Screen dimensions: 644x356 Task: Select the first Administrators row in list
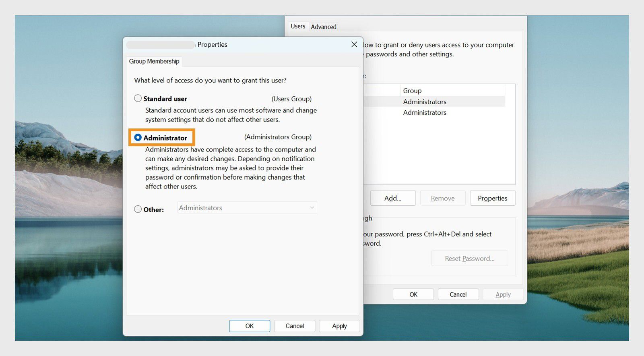click(434, 101)
